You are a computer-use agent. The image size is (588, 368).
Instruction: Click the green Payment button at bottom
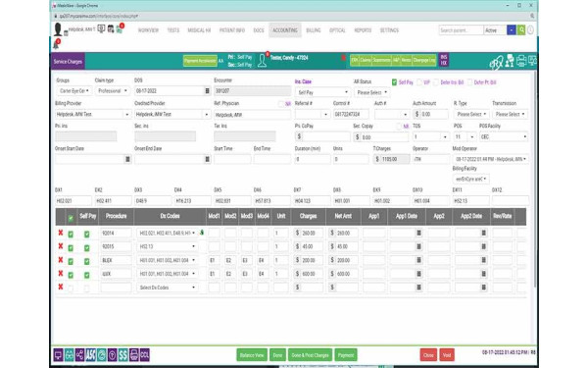(x=346, y=355)
